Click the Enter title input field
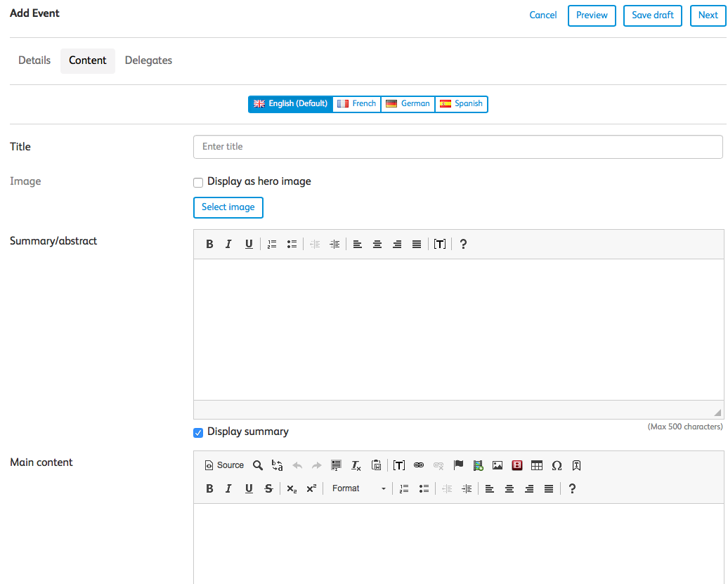 [457, 147]
